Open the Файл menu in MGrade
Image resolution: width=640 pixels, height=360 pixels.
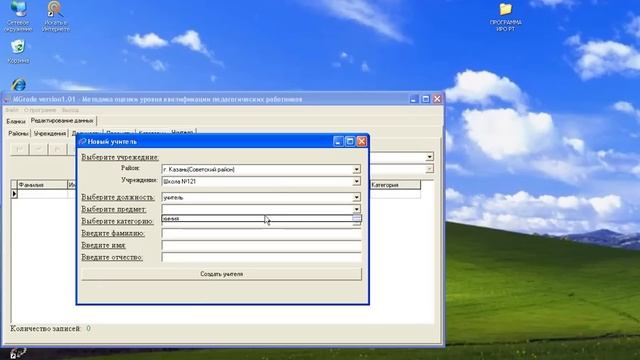click(12, 110)
